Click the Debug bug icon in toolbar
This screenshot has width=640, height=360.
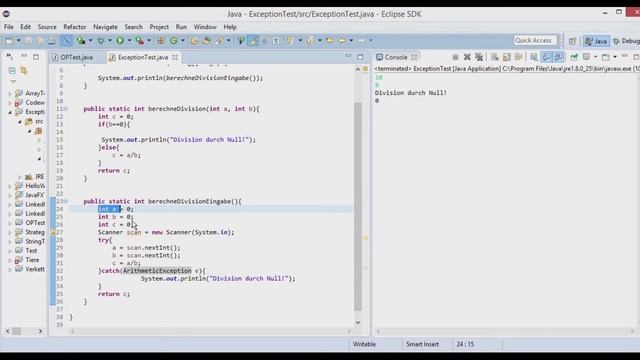pyautogui.click(x=100, y=40)
